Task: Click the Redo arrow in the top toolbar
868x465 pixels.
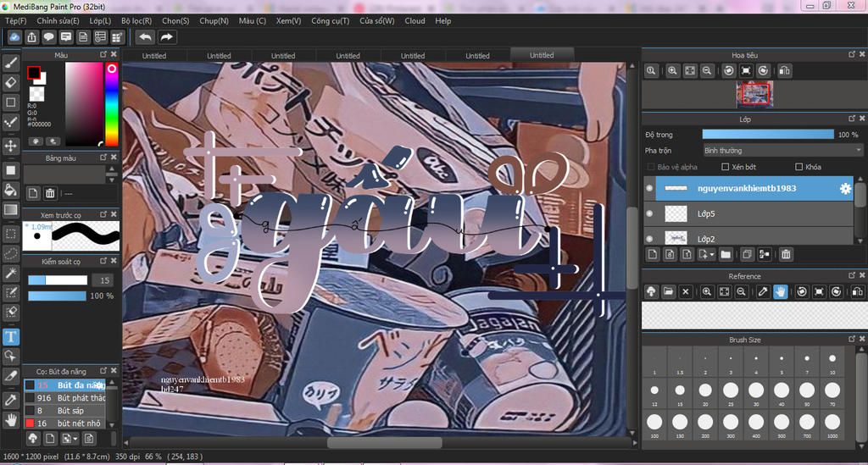Action: tap(167, 37)
